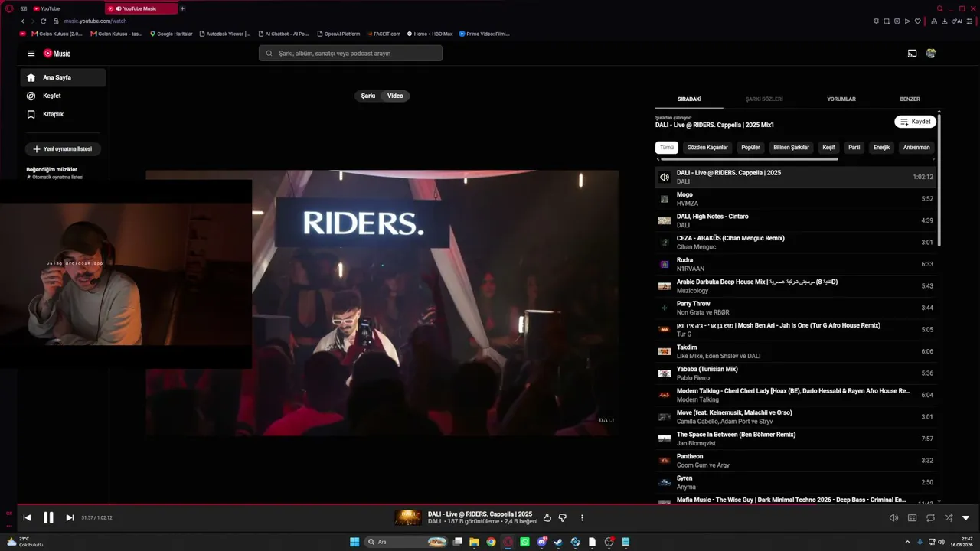The height and width of the screenshot is (551, 980).
Task: Toggle shuffle for the queue
Action: point(949,518)
